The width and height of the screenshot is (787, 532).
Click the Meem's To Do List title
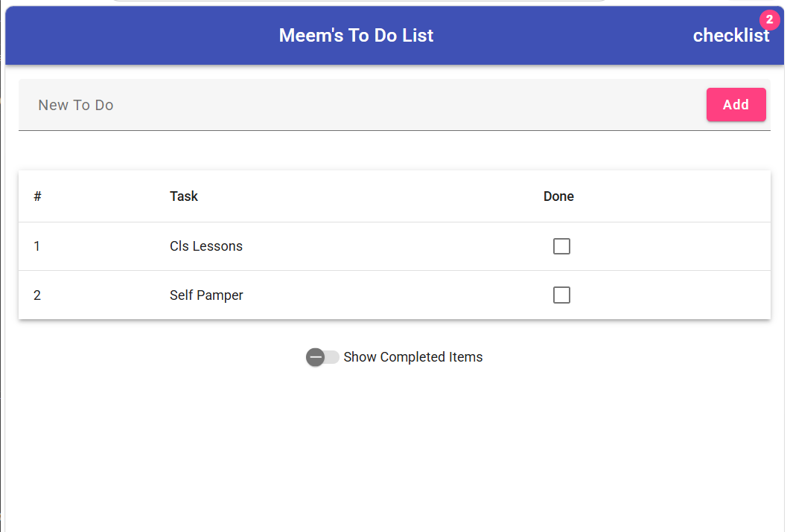point(356,36)
